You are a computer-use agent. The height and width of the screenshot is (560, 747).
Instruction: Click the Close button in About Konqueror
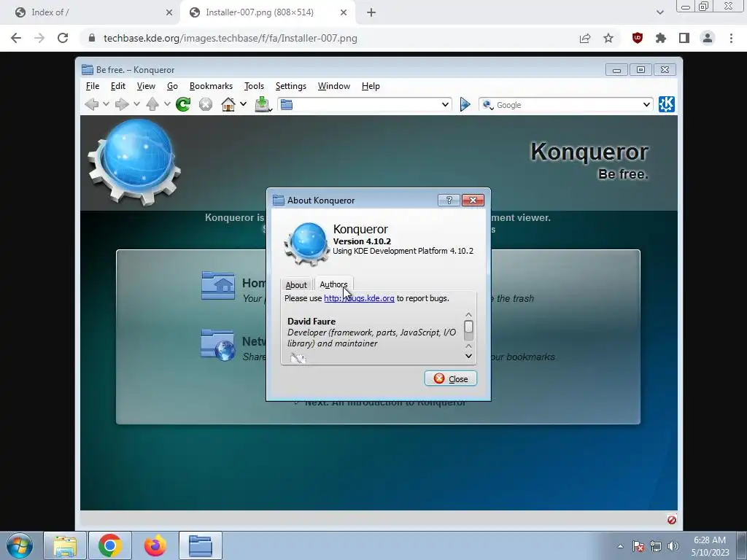tap(450, 378)
